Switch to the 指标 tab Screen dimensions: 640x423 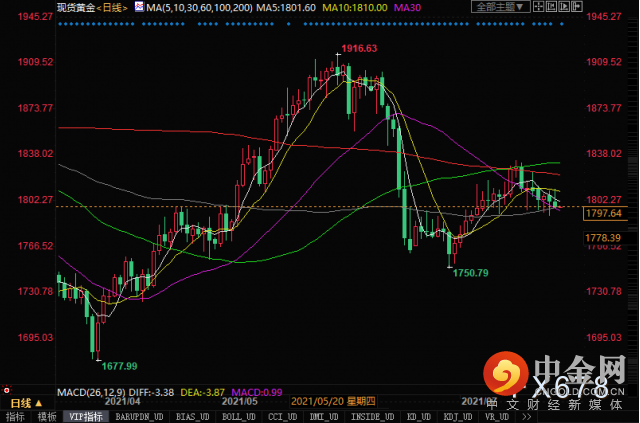point(15,417)
